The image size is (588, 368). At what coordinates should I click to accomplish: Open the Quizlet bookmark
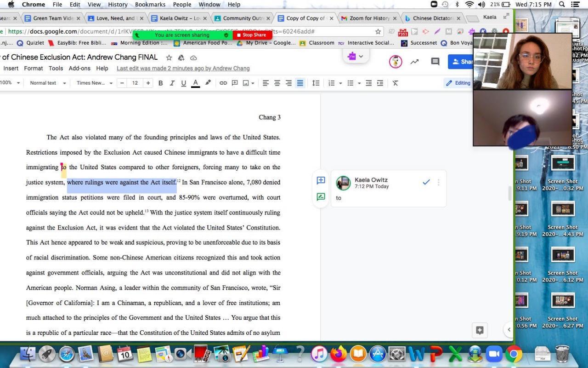[31, 43]
